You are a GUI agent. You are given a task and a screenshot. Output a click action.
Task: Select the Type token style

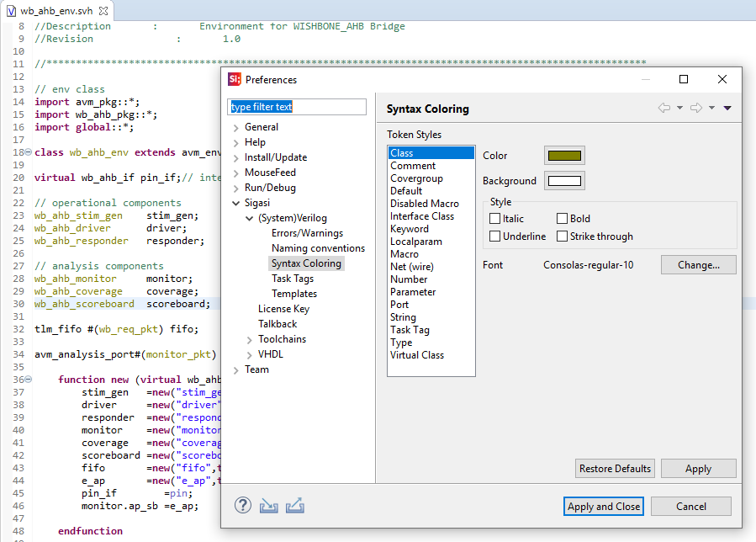click(x=431, y=343)
